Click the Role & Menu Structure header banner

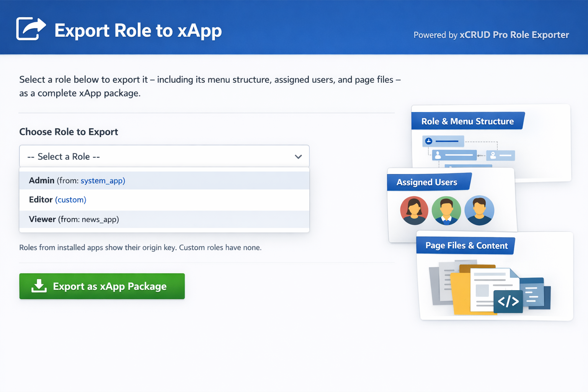[x=467, y=121]
